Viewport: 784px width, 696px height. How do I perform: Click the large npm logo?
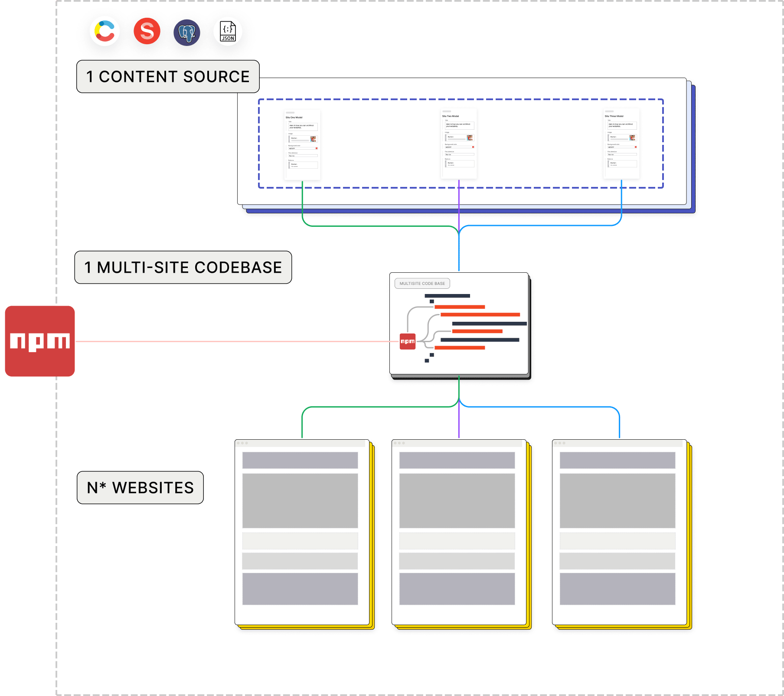coord(40,341)
